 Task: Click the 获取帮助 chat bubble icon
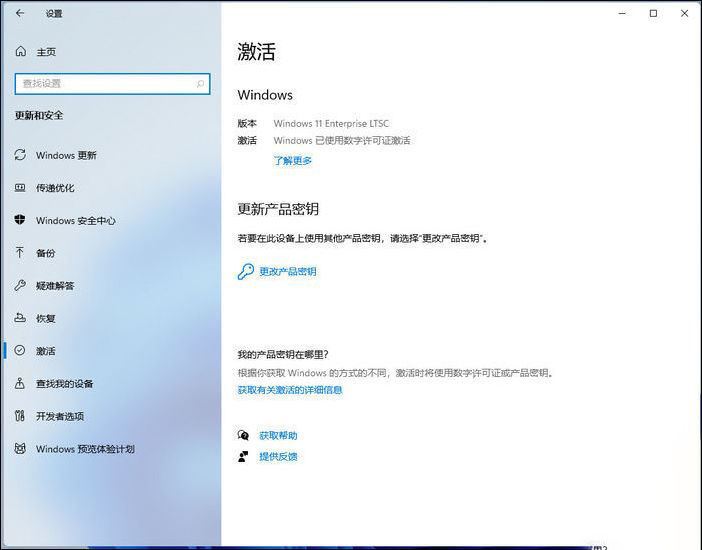pos(243,435)
